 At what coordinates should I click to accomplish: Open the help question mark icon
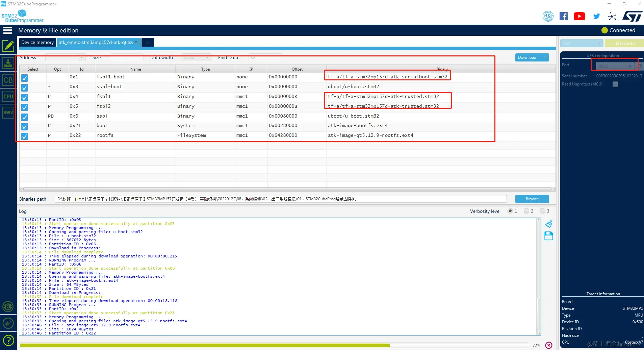coord(8,340)
